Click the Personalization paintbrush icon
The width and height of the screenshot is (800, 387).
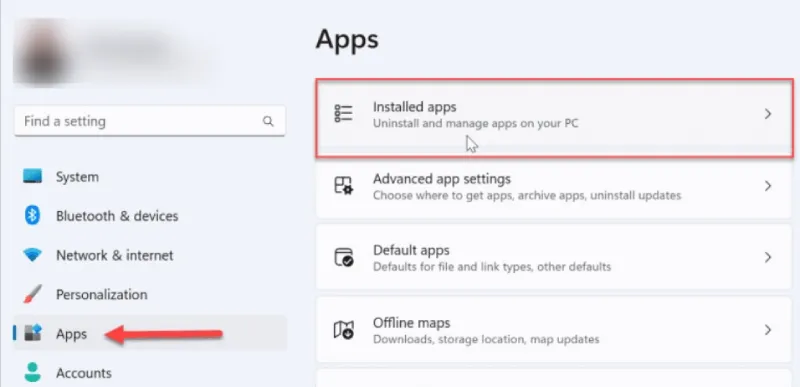point(33,294)
